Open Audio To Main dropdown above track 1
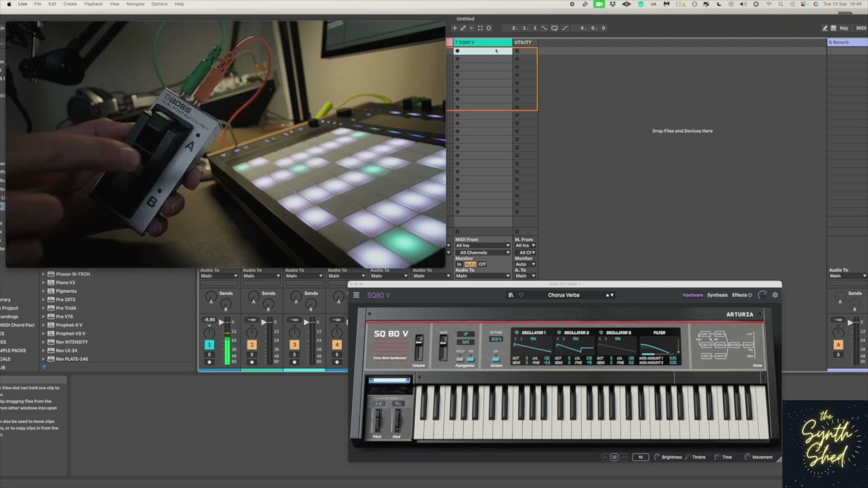868x488 pixels. (220, 276)
